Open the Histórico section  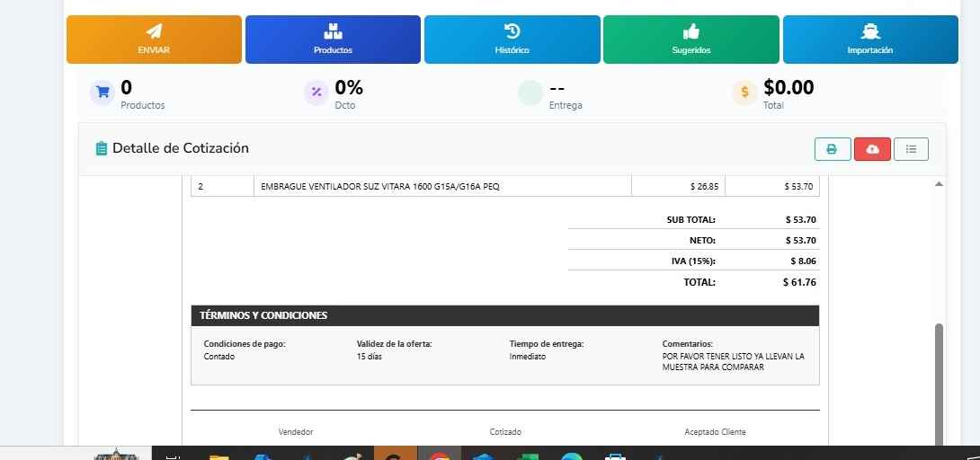tap(512, 40)
